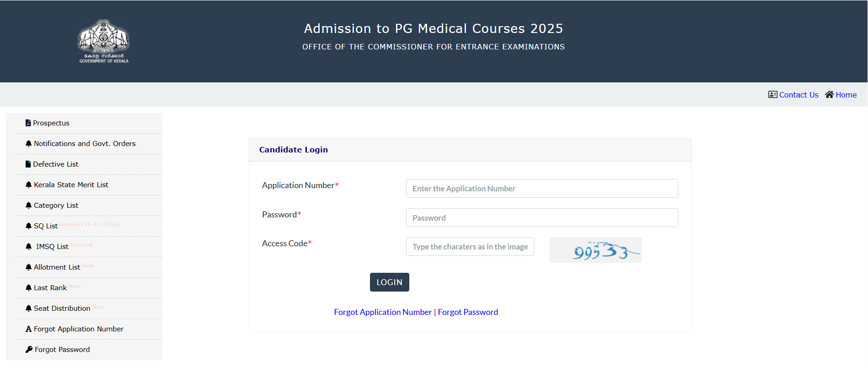Click the bell icon beside Seat Distribution
Viewport: 868px width, 368px height.
click(28, 308)
